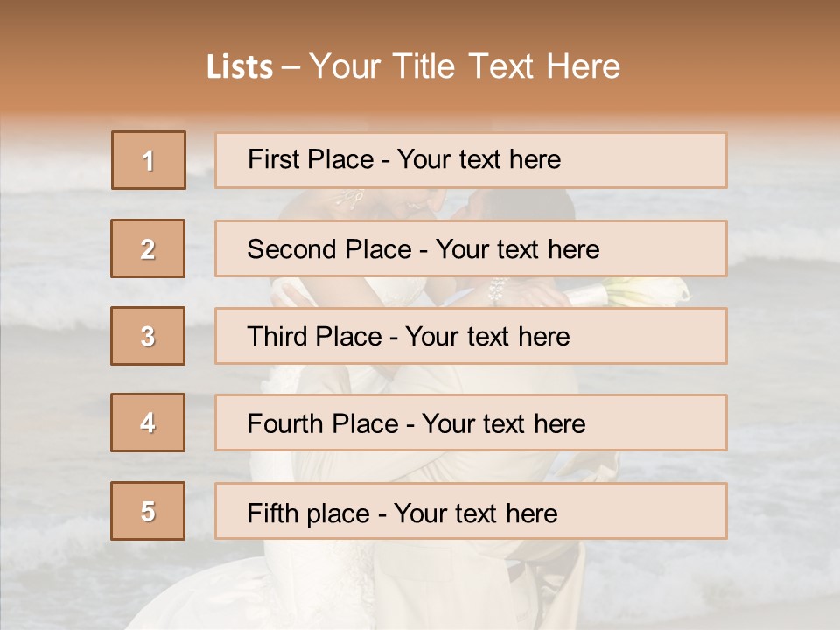Click the number 3 box
Screen dimensions: 840x630
(148, 336)
